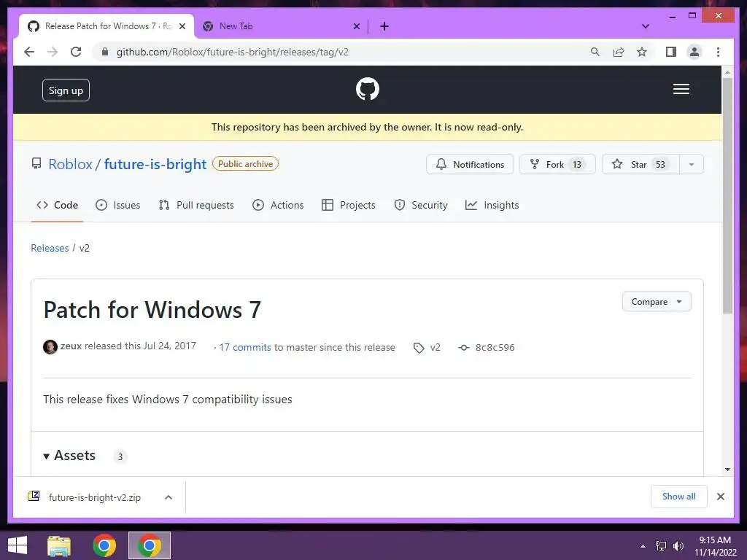Show all downloads
This screenshot has height=560, width=747.
click(x=679, y=497)
